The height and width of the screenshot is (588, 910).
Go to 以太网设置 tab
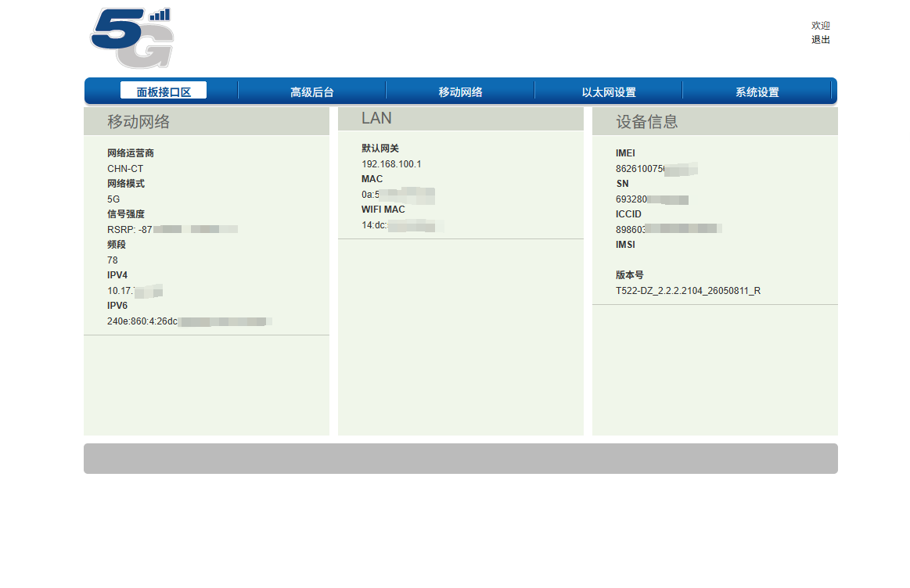click(x=609, y=91)
